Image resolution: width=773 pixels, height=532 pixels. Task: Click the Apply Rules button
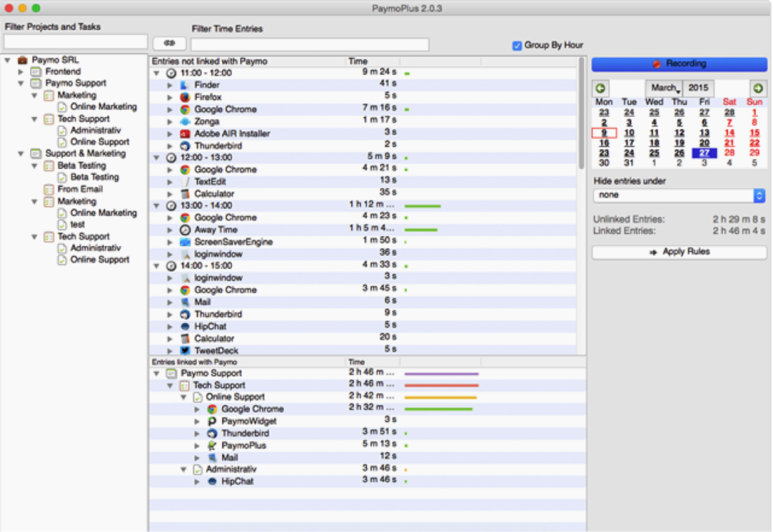coord(679,252)
